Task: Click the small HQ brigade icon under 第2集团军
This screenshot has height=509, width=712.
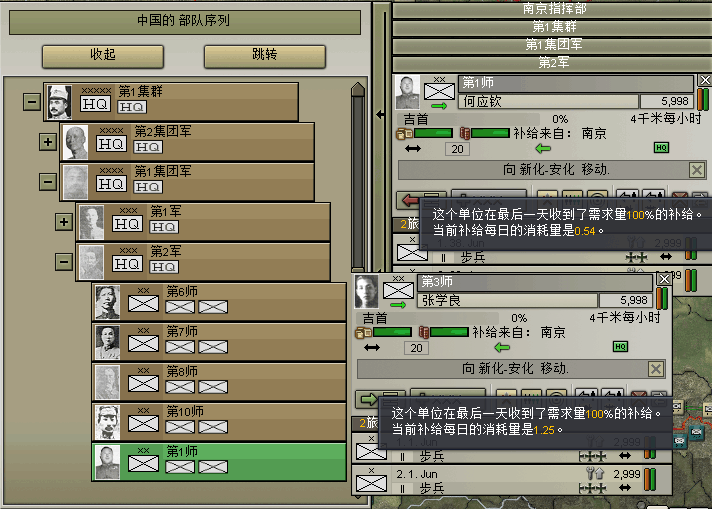Action: click(148, 147)
